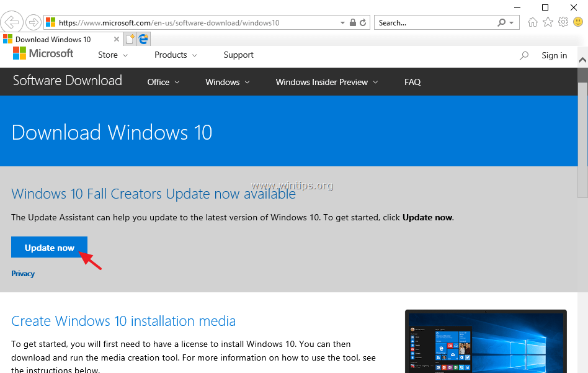This screenshot has height=373, width=588.
Task: Click the site favicon in address bar
Action: point(51,22)
